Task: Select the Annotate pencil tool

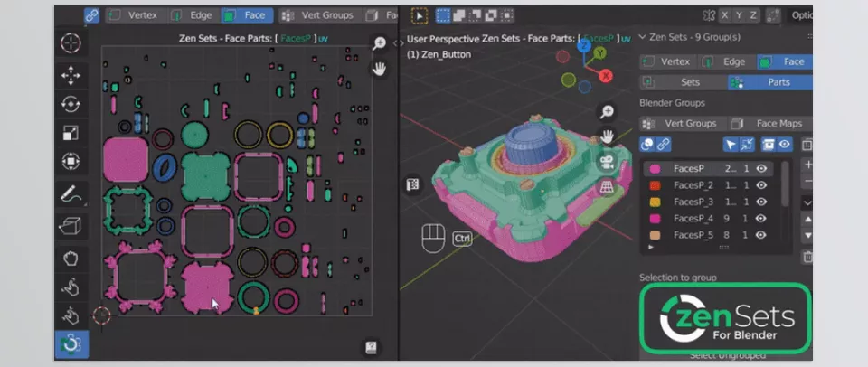Action: [x=71, y=194]
